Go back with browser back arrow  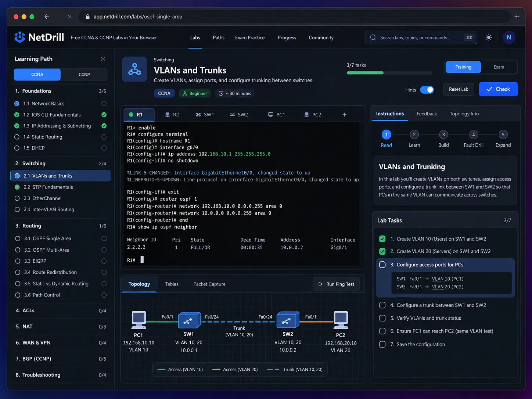click(x=47, y=17)
